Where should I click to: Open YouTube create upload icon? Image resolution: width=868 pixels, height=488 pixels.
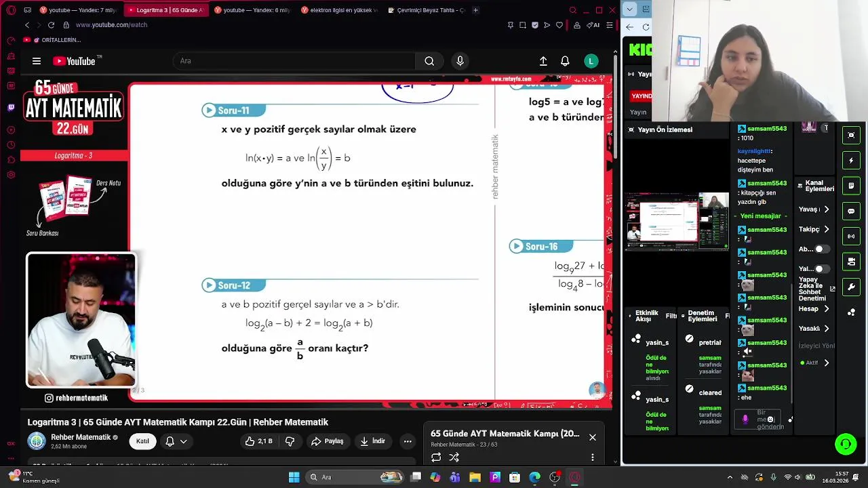tap(543, 61)
